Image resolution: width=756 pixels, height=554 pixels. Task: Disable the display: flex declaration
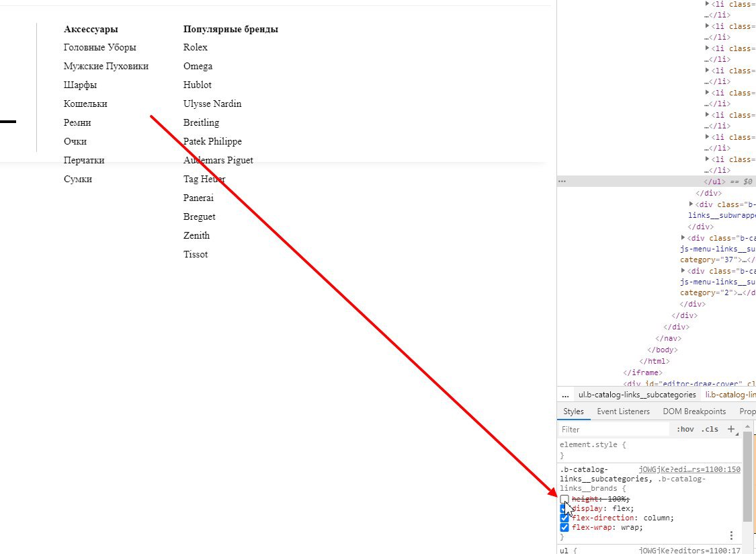click(562, 509)
